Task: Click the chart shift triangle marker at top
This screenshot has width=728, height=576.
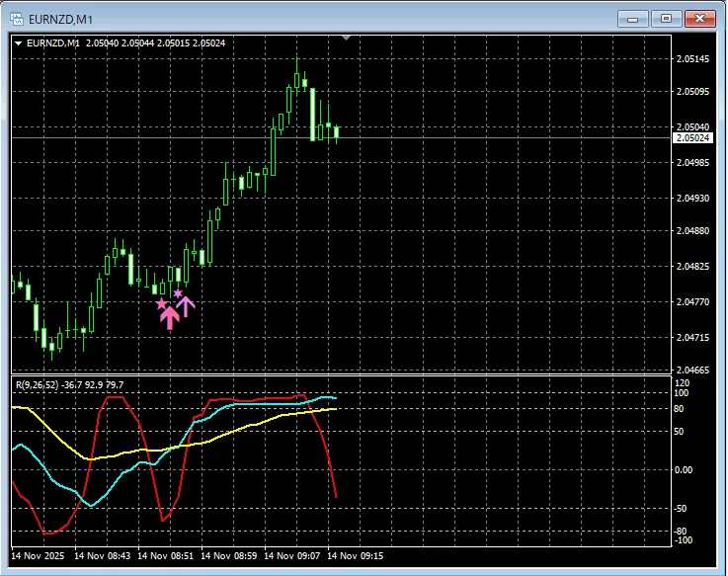Action: [x=346, y=38]
